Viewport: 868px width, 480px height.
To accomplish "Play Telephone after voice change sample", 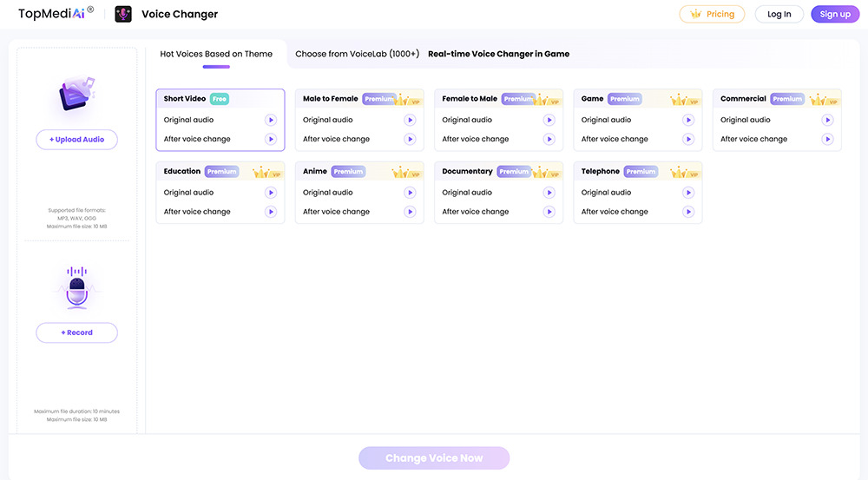I will 688,212.
